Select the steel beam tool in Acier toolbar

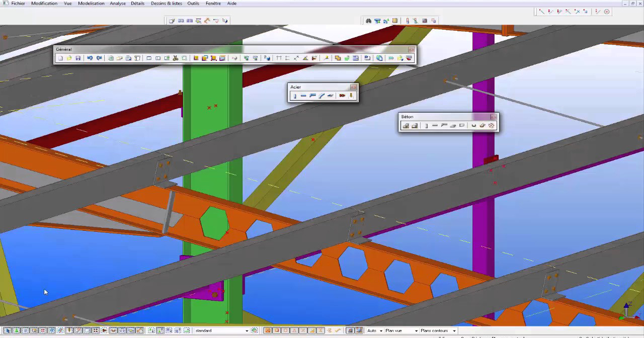pyautogui.click(x=303, y=96)
